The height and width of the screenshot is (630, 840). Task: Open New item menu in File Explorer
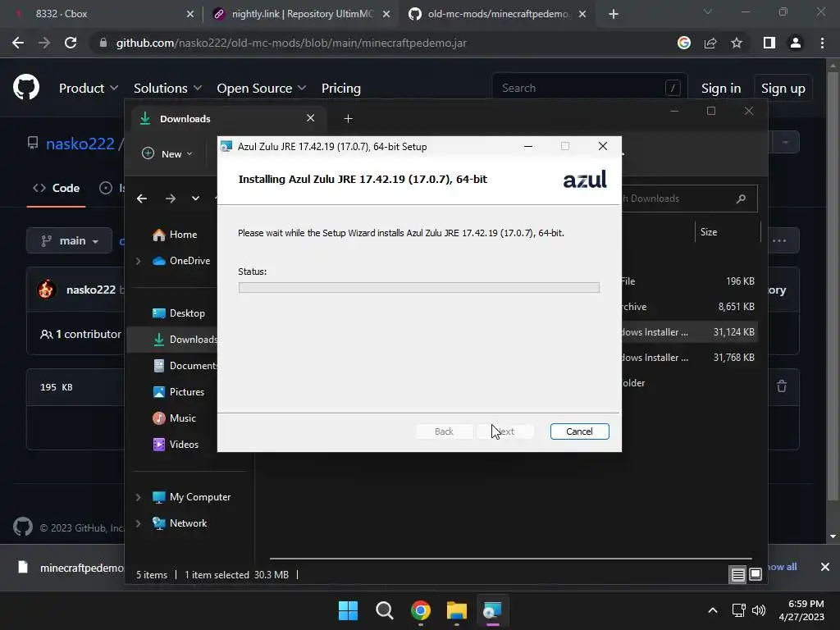(x=167, y=153)
